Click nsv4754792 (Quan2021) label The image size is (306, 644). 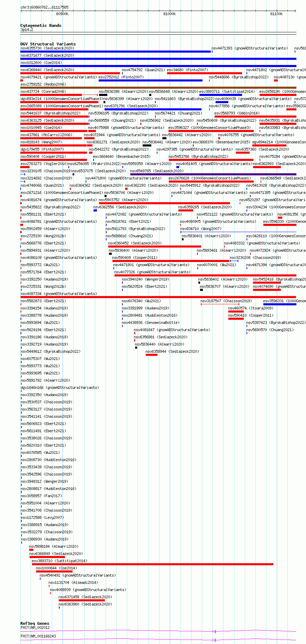[143, 70]
